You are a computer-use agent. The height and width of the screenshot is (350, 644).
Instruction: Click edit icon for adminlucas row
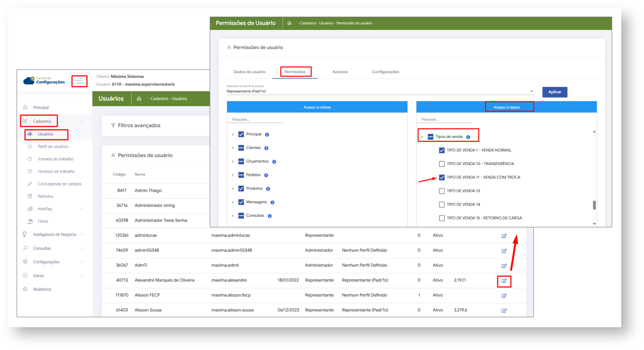click(504, 236)
